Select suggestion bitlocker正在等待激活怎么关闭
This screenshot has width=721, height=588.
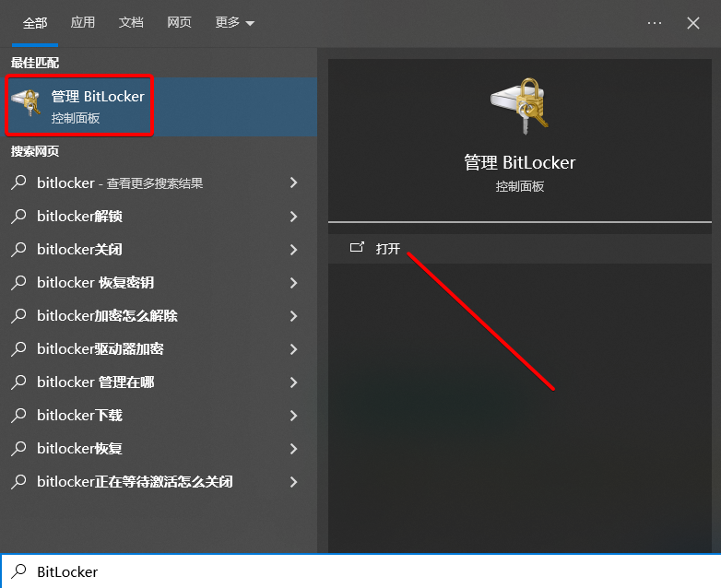pos(159,481)
